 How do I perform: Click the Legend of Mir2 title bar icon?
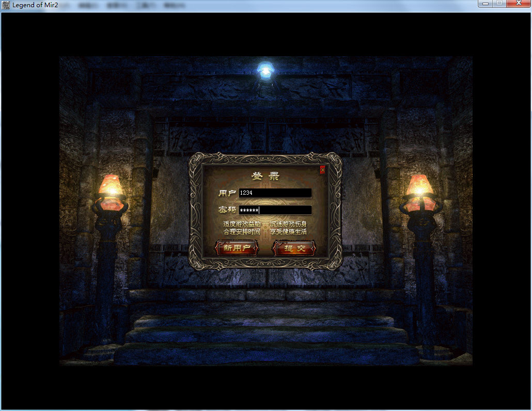6,5
